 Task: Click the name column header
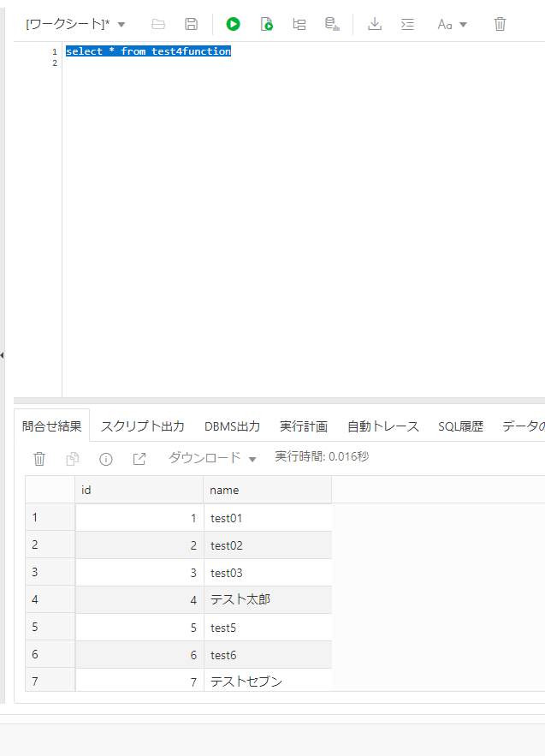[x=268, y=490]
